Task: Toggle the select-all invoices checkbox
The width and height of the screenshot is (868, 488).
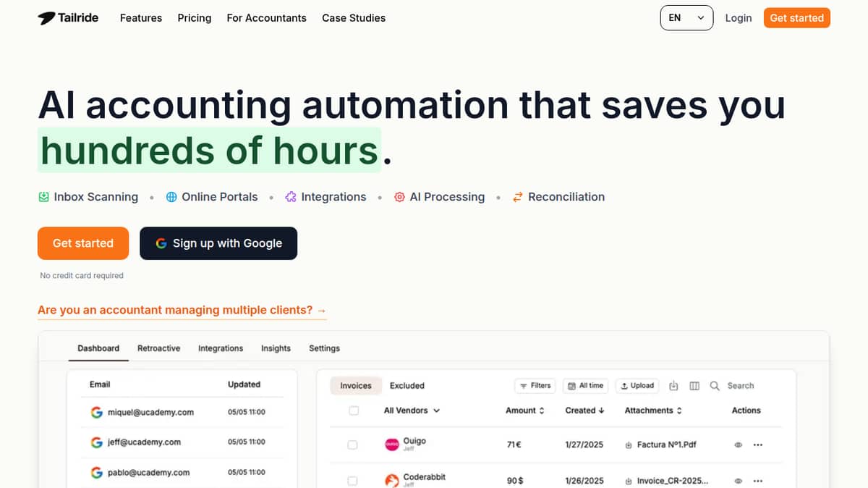Action: coord(354,411)
